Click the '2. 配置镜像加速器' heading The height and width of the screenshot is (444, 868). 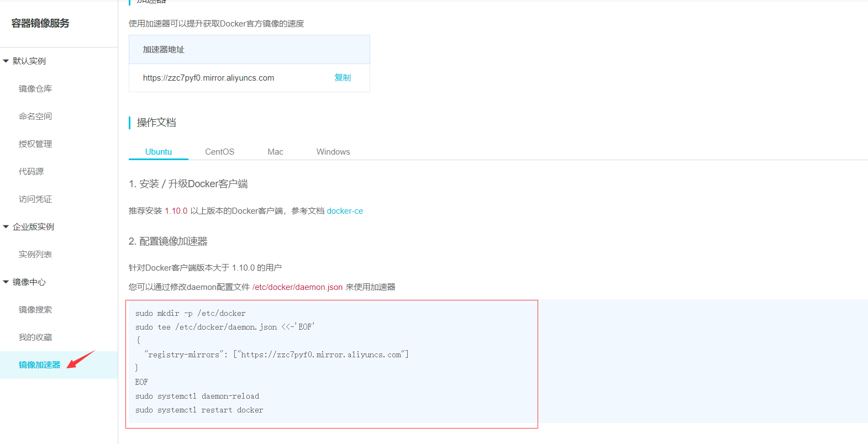[168, 241]
